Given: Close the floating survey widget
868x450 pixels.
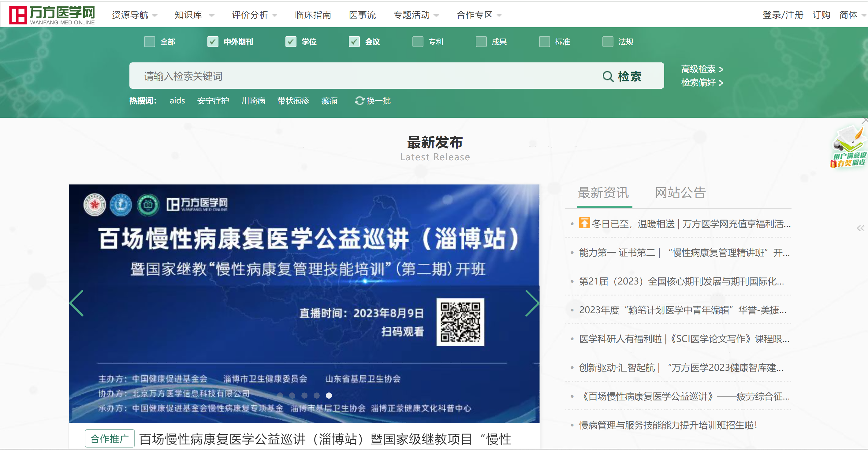Looking at the screenshot, I should click(x=865, y=120).
